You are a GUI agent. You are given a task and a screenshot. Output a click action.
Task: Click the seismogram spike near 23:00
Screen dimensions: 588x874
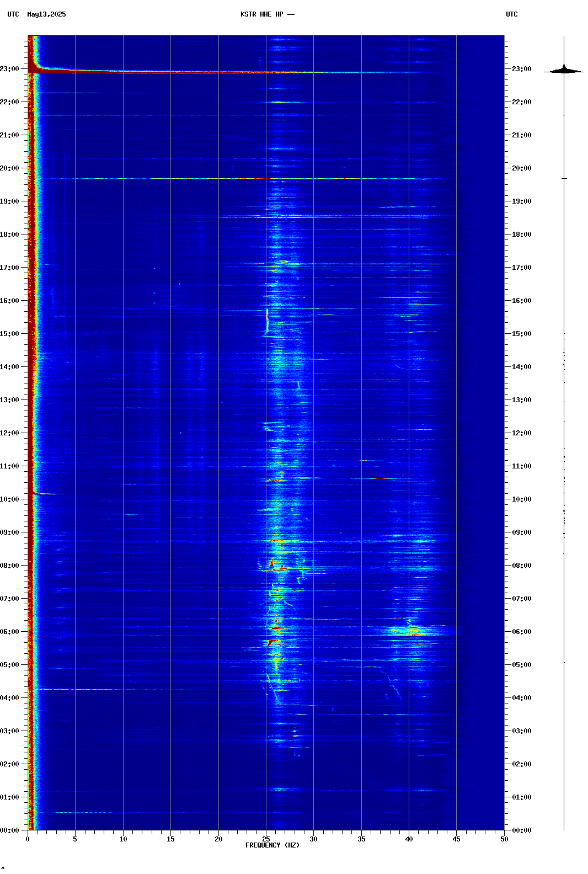coord(564,70)
